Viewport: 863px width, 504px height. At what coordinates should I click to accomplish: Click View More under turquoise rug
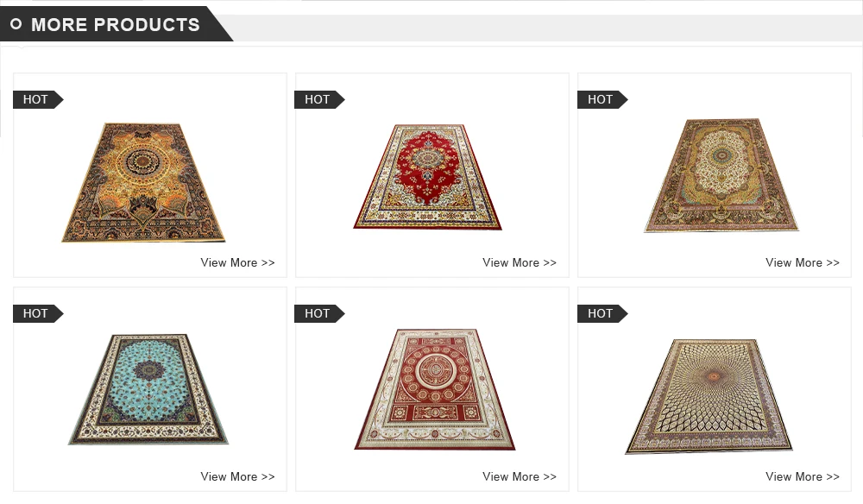[238, 476]
